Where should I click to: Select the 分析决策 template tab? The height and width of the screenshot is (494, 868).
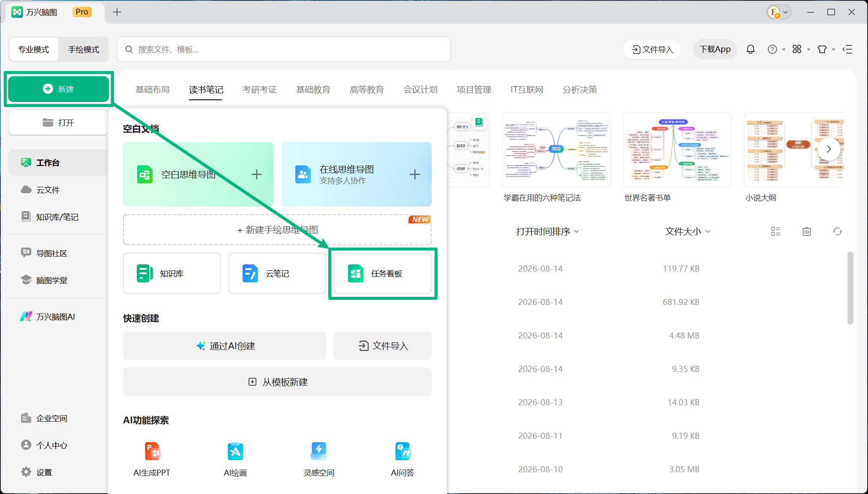(580, 90)
